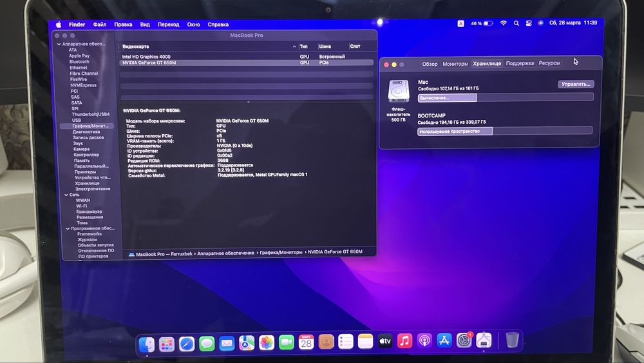This screenshot has height=363, width=644.
Task: Launch FaceTime from the Dock
Action: [287, 342]
